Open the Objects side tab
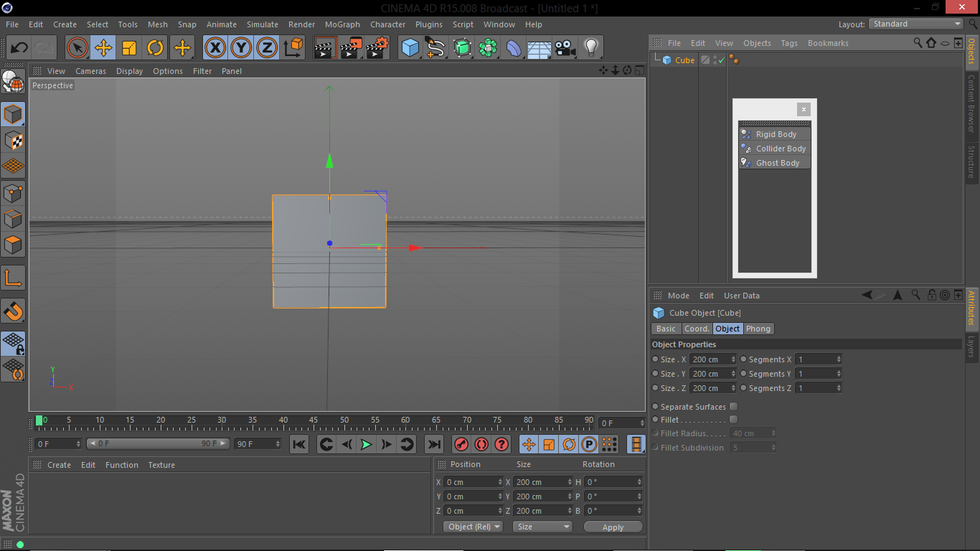 point(971,51)
